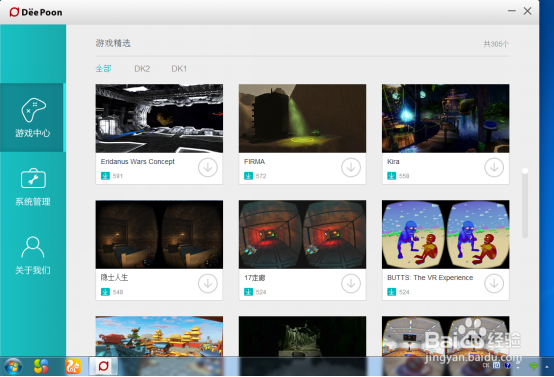Download Kira via circular arrow button
Screen dimensions: 554x377
494,167
